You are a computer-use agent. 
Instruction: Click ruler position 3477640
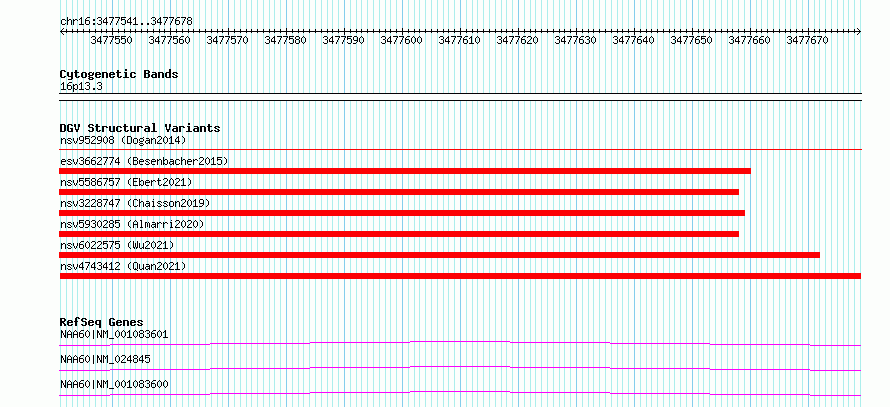coord(633,40)
